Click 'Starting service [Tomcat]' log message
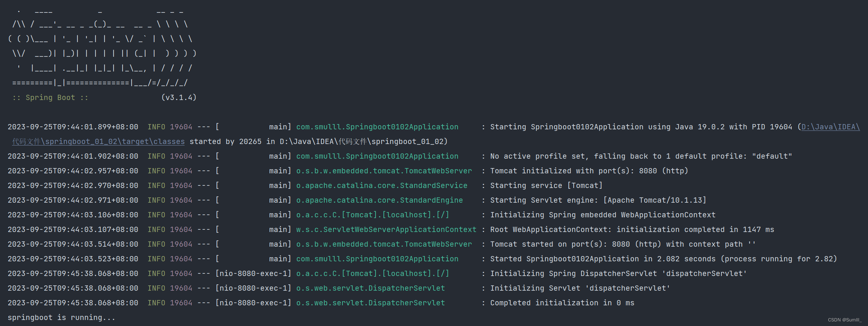868x326 pixels. click(546, 186)
